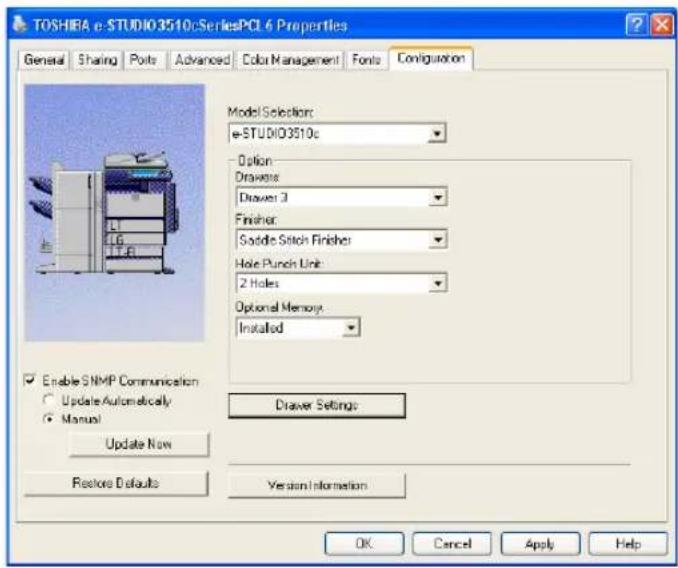Click the Apply button
678x568 pixels.
540,543
